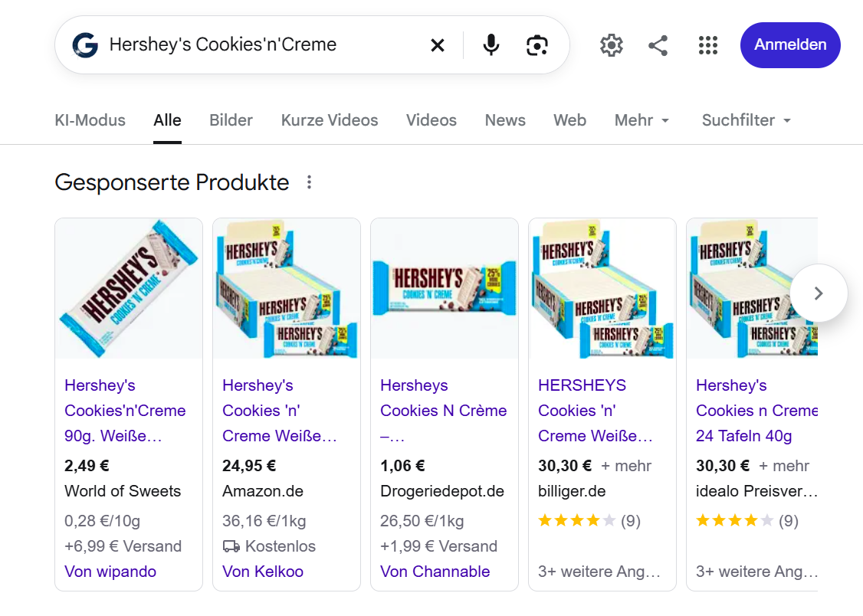Open Drogeriedepot Hershey's bar image
863x616 pixels.
[445, 289]
